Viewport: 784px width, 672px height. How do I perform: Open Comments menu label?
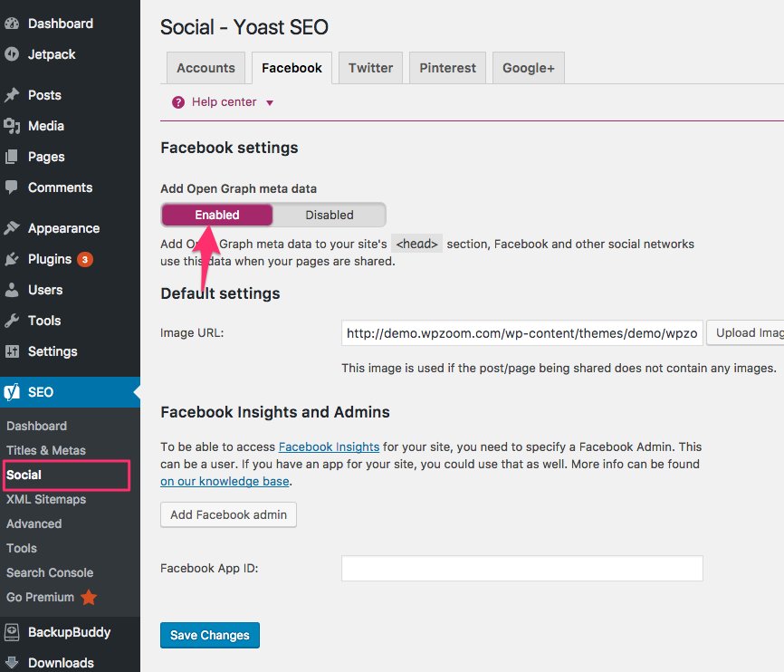60,187
